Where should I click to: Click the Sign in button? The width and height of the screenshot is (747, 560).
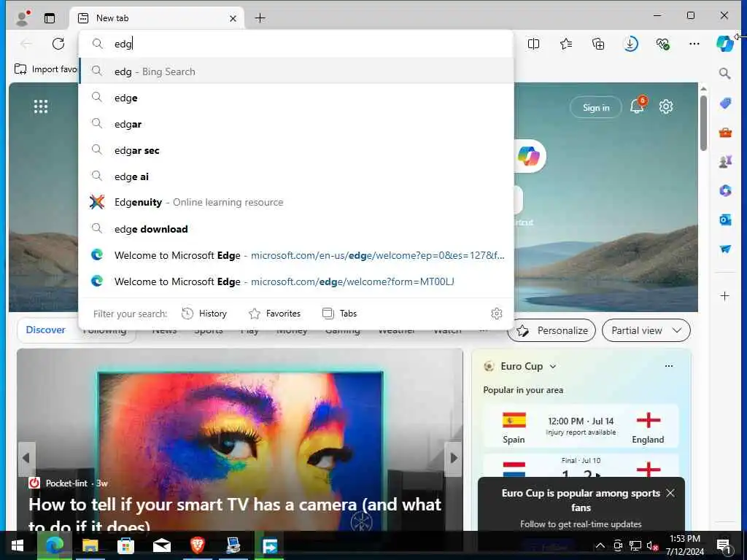coord(596,108)
